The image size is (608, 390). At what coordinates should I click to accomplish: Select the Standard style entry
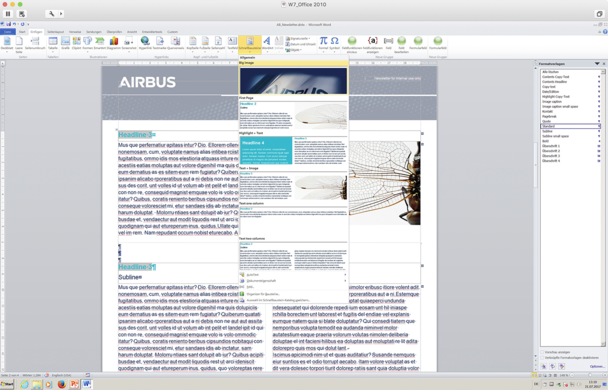click(570, 126)
